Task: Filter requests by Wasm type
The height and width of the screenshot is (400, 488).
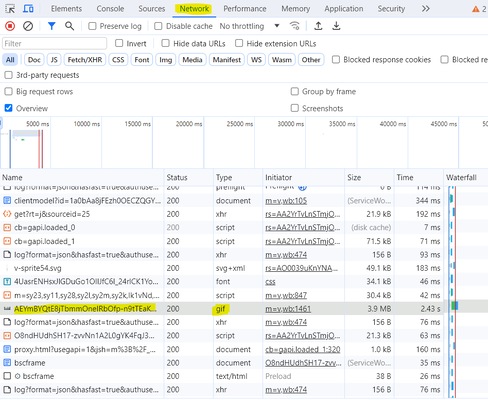Action: tap(282, 60)
